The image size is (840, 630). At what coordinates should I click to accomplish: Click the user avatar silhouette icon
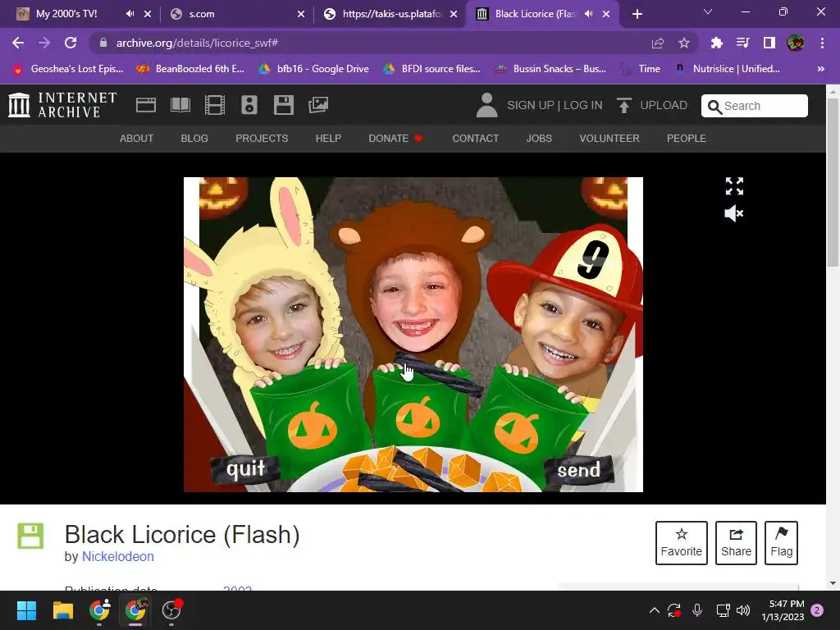[486, 105]
